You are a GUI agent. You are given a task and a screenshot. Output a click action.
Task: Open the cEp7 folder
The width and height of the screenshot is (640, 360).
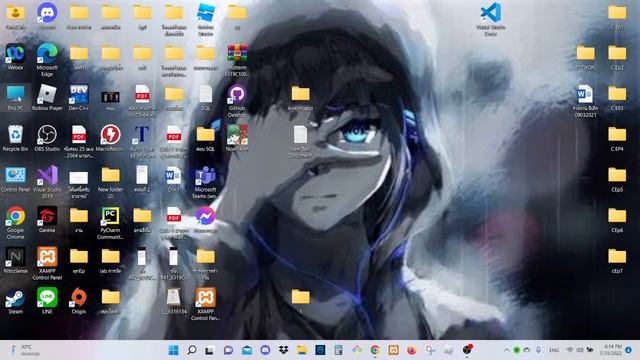pyautogui.click(x=617, y=260)
